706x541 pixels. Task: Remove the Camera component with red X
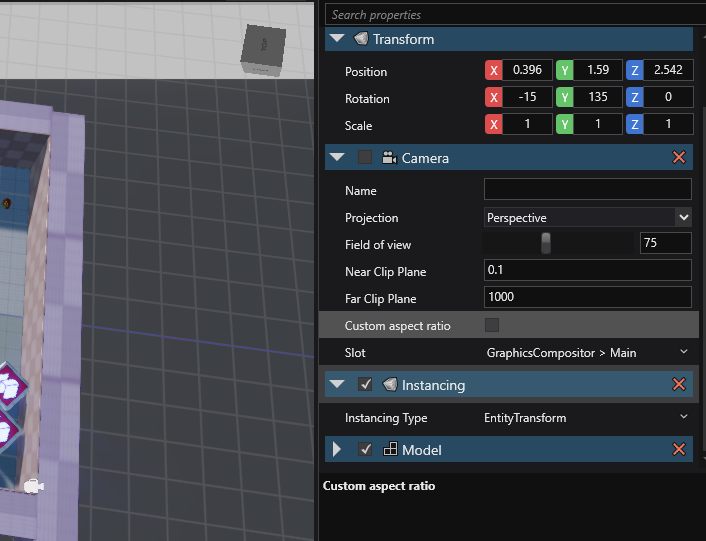pyautogui.click(x=679, y=157)
